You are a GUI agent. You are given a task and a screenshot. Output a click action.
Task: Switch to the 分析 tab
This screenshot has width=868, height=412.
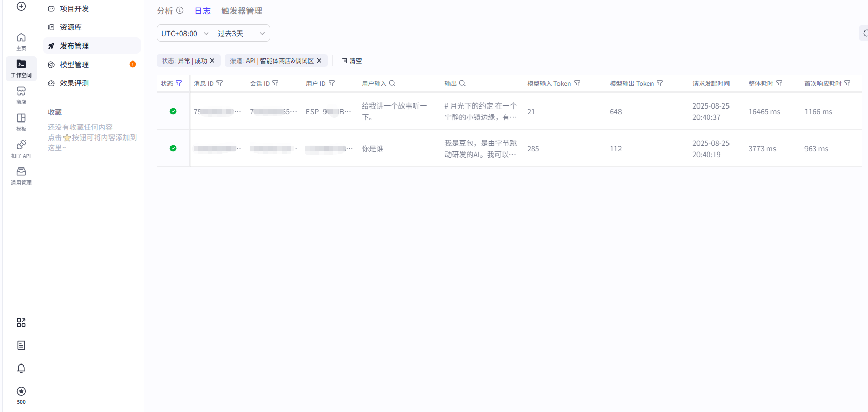(x=165, y=11)
